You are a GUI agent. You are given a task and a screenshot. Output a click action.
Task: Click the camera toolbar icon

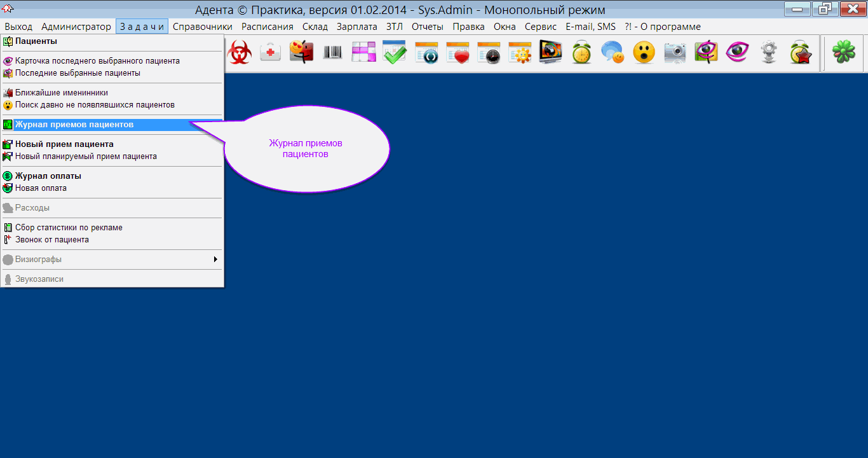675,53
